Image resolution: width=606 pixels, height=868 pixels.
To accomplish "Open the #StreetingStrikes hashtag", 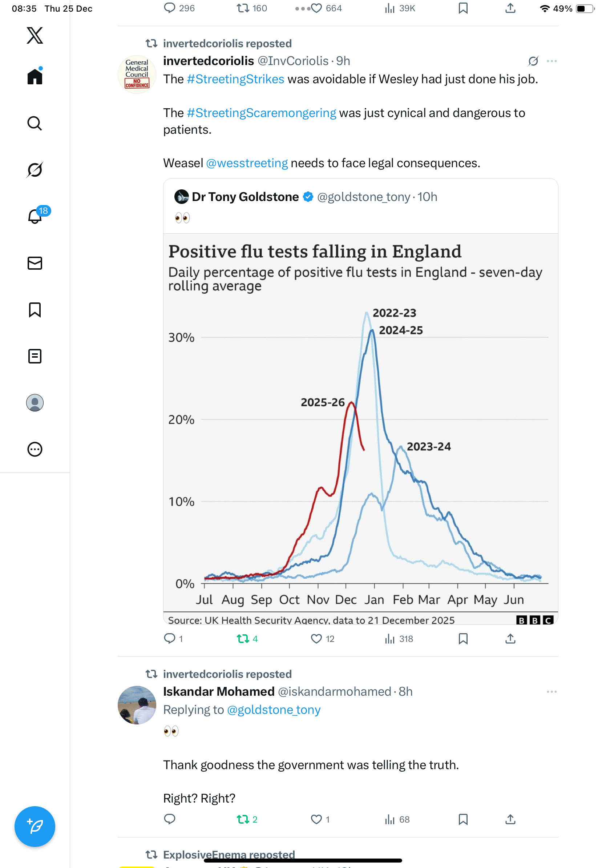I will 235,79.
